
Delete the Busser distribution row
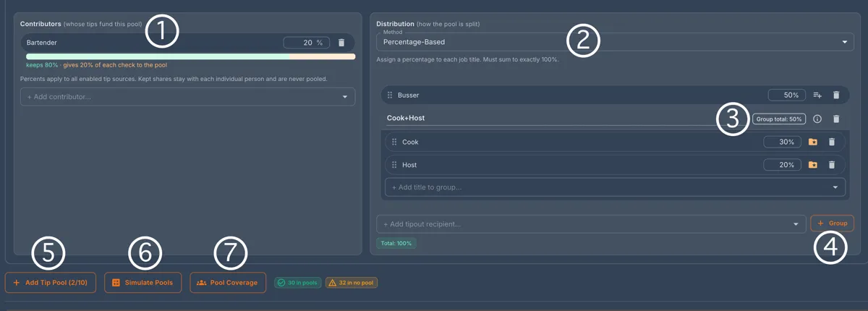[x=836, y=95]
